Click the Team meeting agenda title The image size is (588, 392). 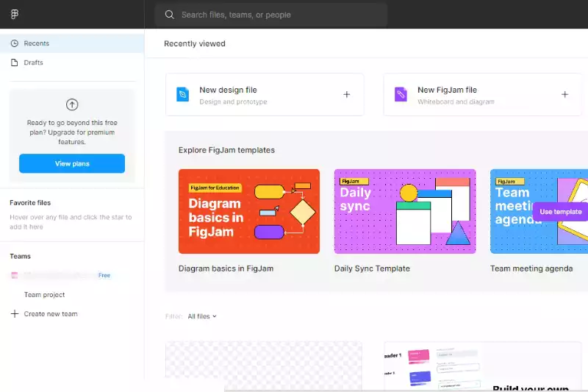point(531,268)
